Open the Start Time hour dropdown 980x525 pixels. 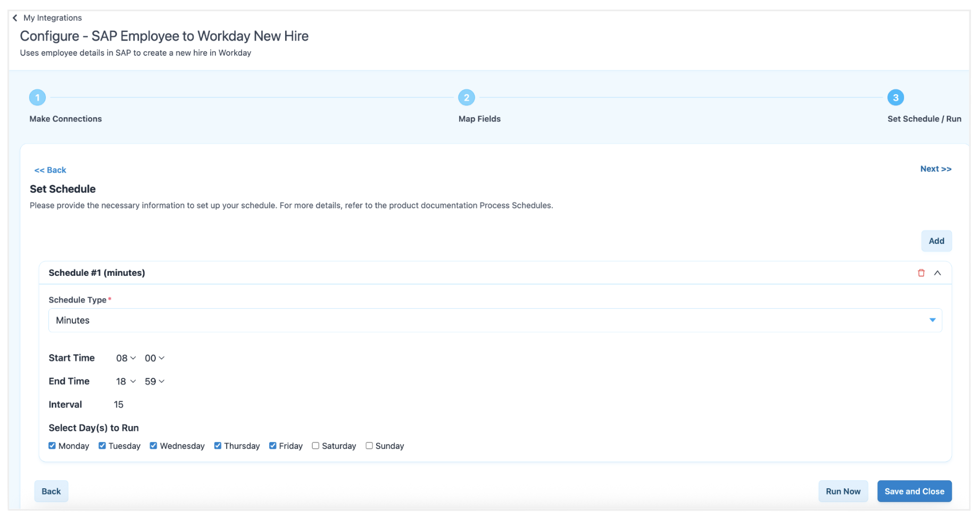click(126, 358)
